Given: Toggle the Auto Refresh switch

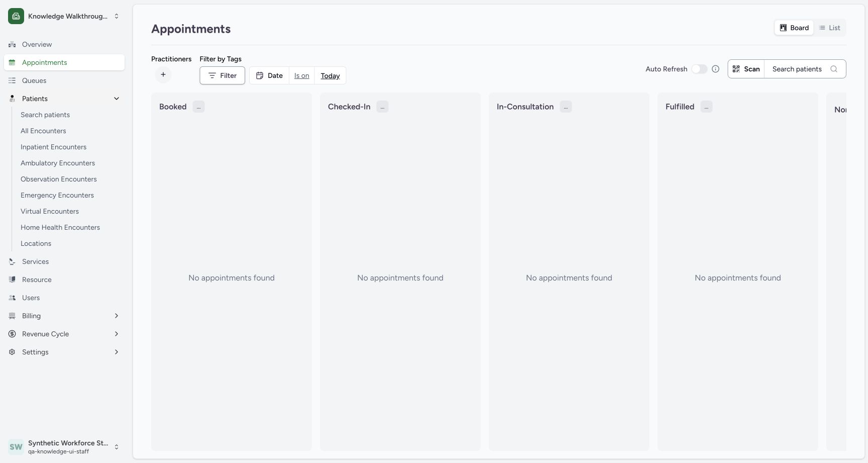Looking at the screenshot, I should 699,69.
